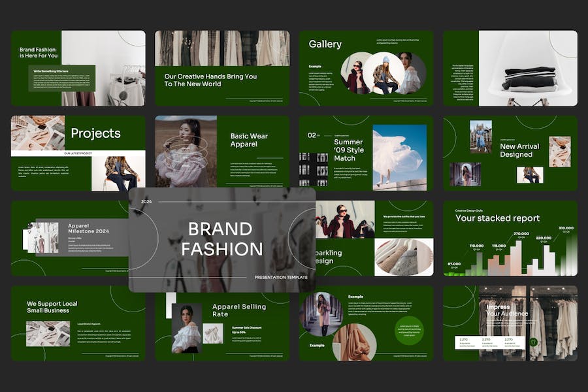Select the "Our Creative Hands" slide
Viewport: 588px width, 392px height.
point(222,68)
